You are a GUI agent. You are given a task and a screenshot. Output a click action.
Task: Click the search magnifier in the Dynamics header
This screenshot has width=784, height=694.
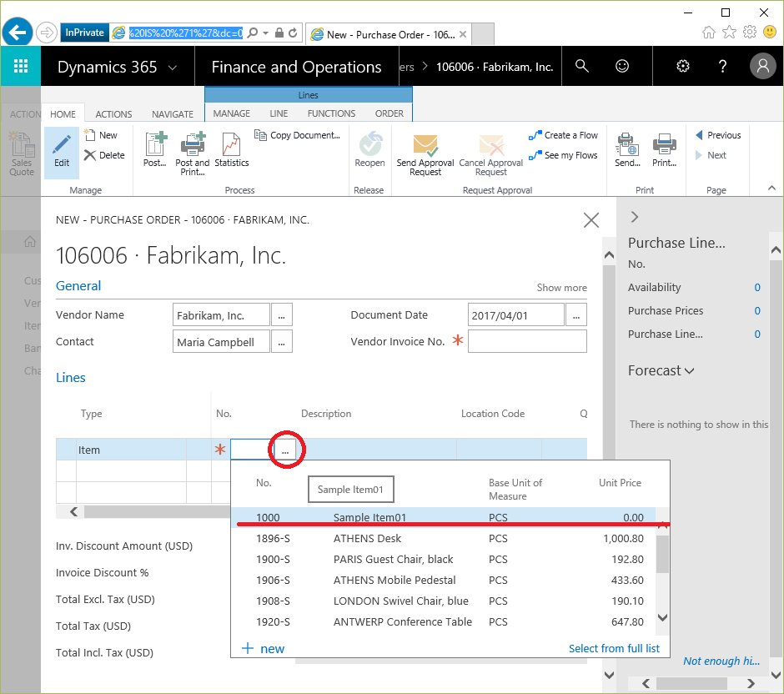[x=581, y=66]
